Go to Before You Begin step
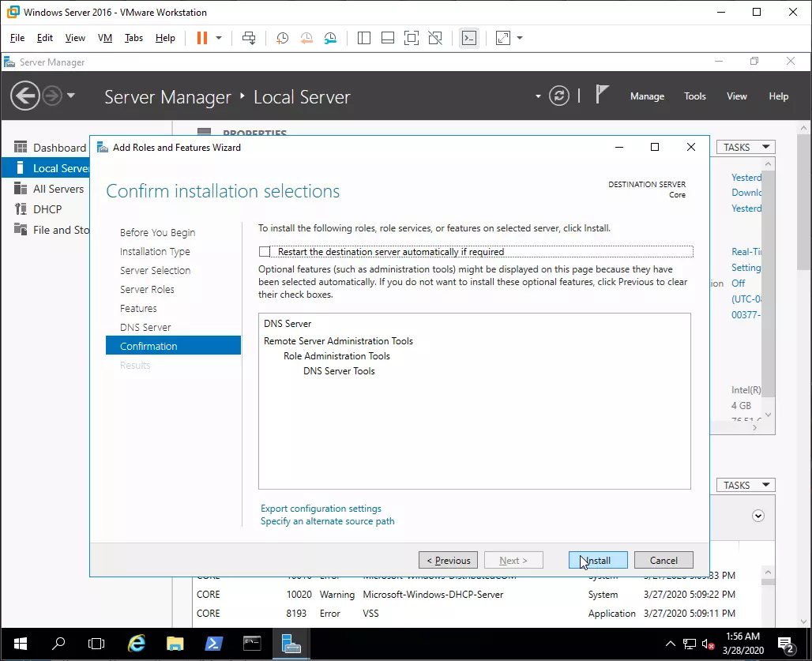812x661 pixels. 157,232
